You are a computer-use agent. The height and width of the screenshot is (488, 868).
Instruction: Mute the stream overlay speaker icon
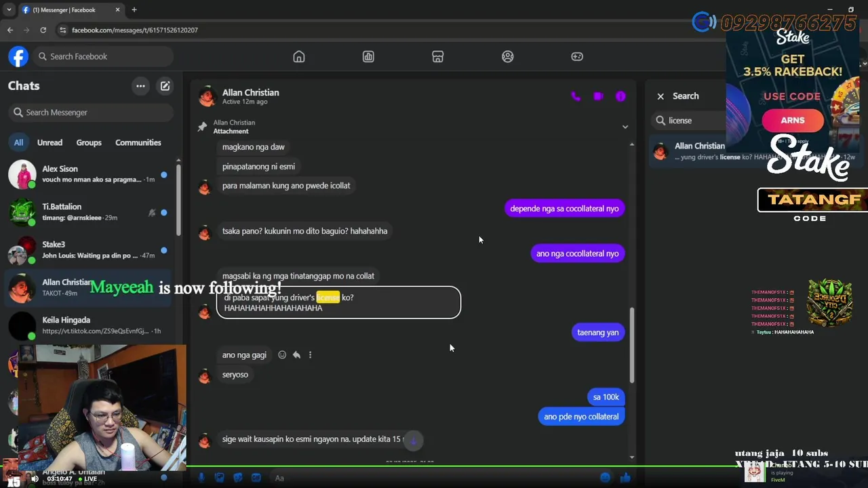click(35, 479)
